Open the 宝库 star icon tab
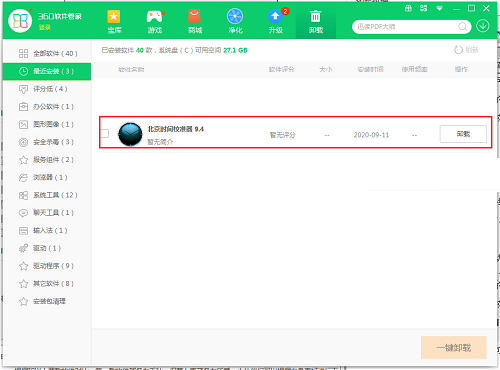Screen dimensions: 500x370 (x=114, y=16)
